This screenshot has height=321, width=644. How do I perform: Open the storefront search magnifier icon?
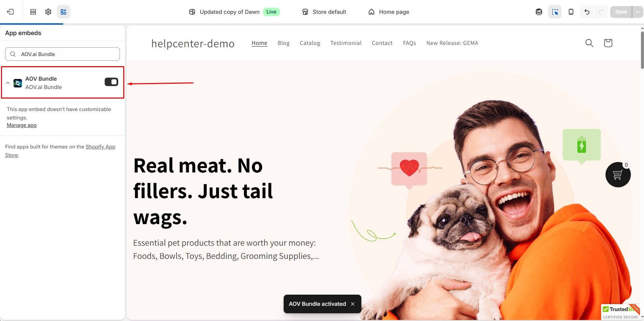pos(589,43)
